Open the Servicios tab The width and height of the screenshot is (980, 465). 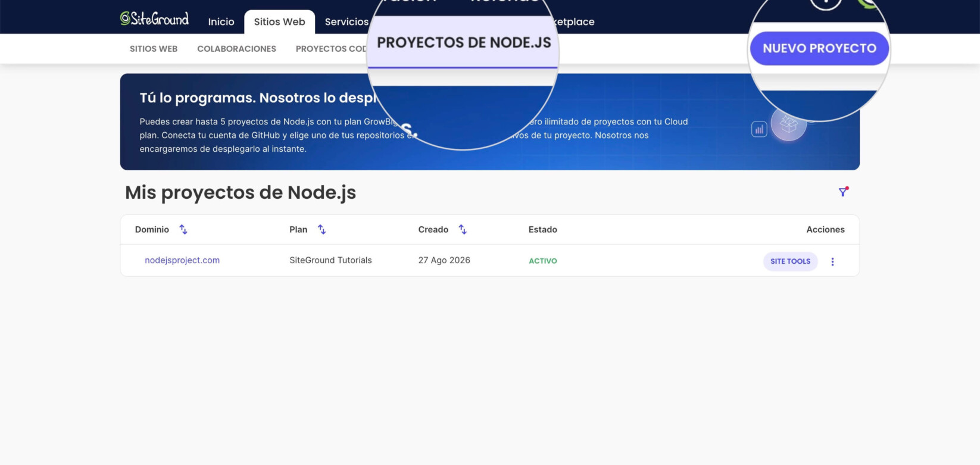pyautogui.click(x=347, y=21)
